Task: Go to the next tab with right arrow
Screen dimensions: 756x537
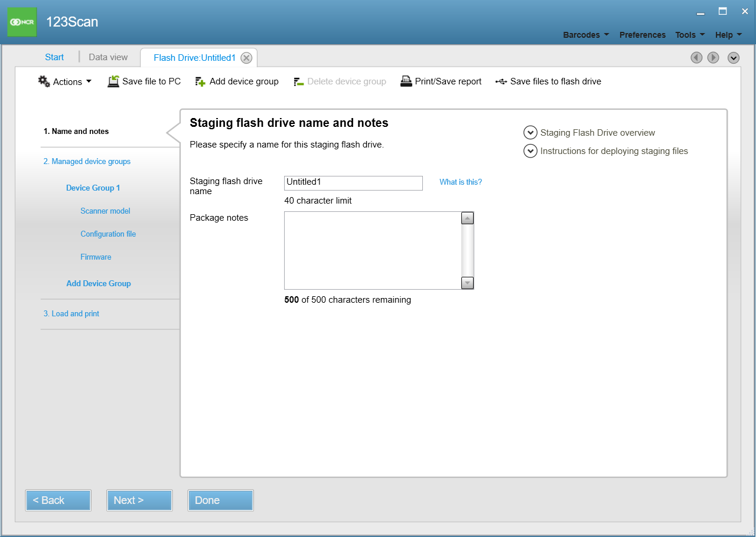Action: [713, 57]
